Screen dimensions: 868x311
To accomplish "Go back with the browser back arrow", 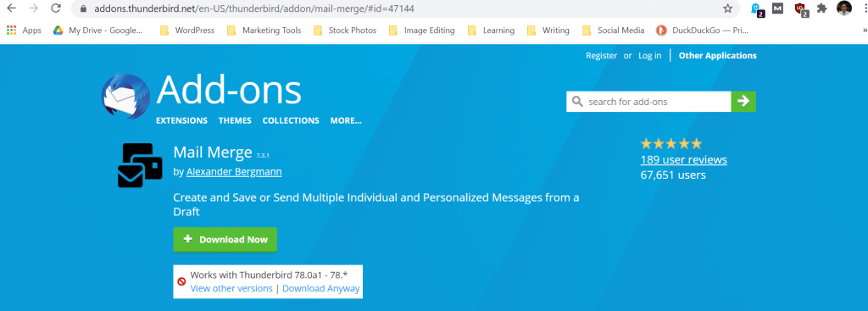I will click(x=12, y=8).
